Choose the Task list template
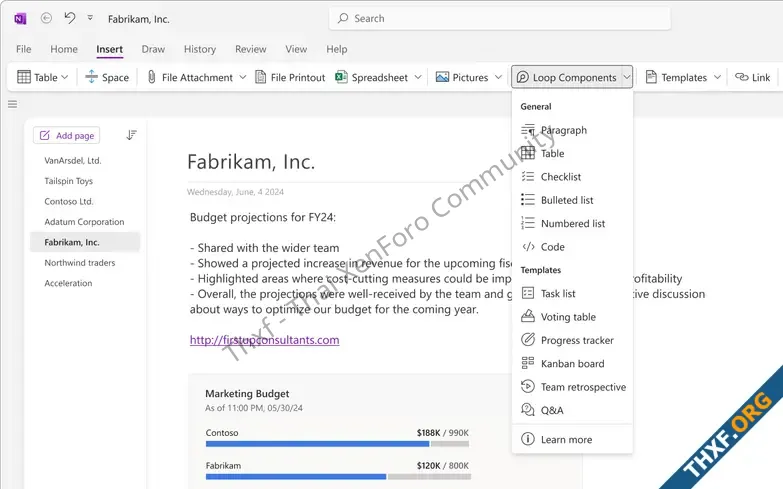Screen dimensions: 783x489 [572, 293]
